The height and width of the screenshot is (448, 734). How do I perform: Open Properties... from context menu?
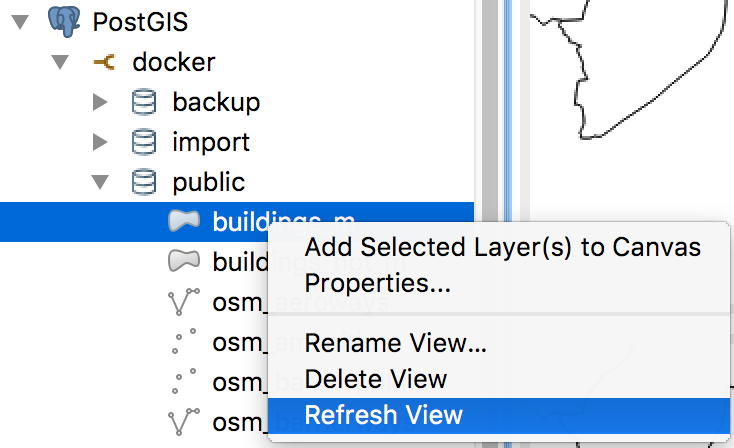click(377, 283)
